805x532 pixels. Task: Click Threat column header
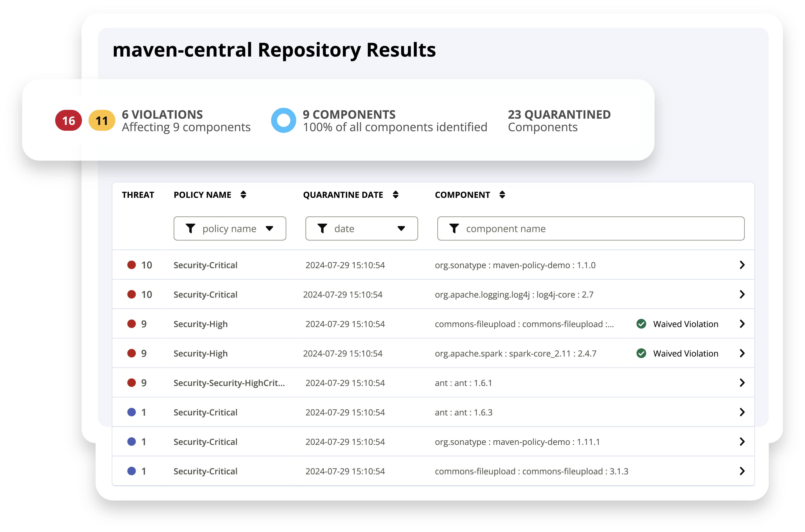138,195
